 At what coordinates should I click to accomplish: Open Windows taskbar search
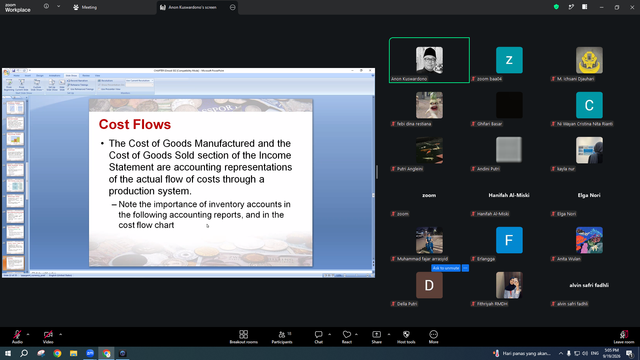(24, 353)
